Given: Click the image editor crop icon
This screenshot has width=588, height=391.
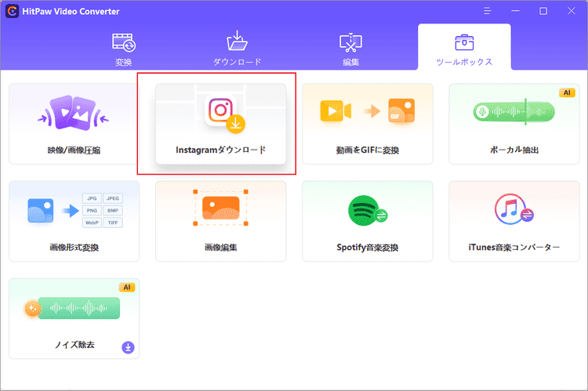Looking at the screenshot, I should (x=220, y=208).
